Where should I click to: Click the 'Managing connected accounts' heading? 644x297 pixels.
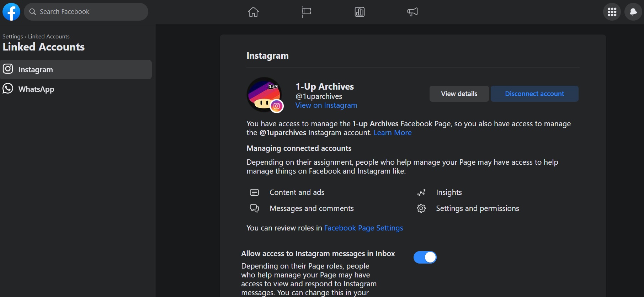299,148
